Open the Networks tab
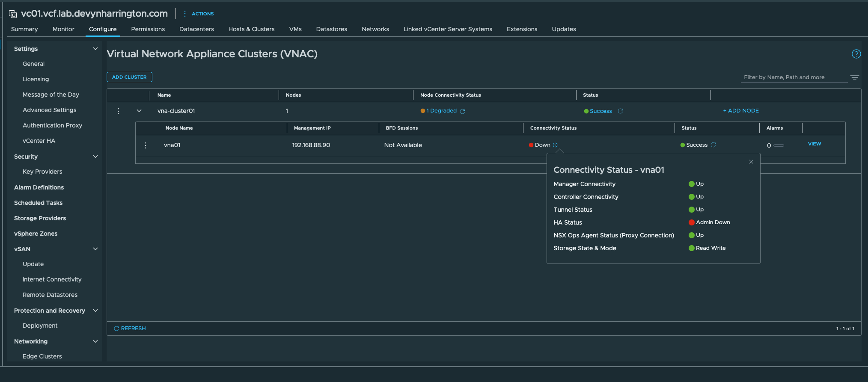This screenshot has height=382, width=868. [375, 29]
